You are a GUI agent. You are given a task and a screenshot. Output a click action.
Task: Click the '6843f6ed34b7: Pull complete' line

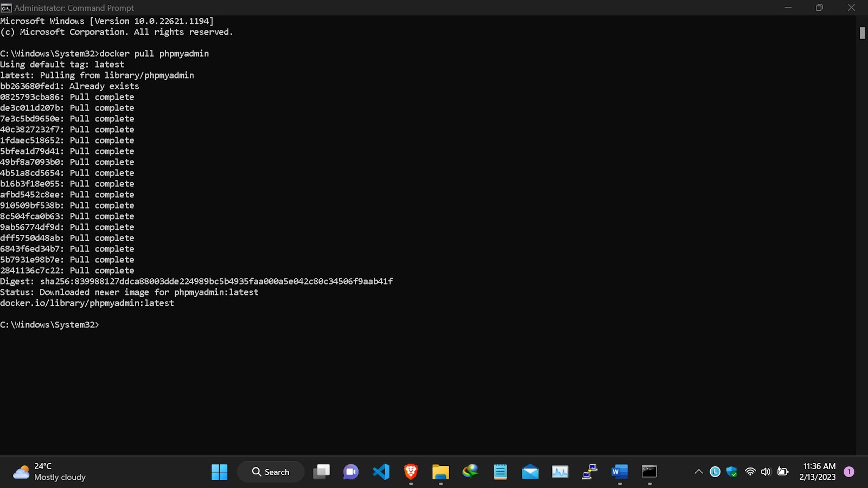pyautogui.click(x=67, y=249)
